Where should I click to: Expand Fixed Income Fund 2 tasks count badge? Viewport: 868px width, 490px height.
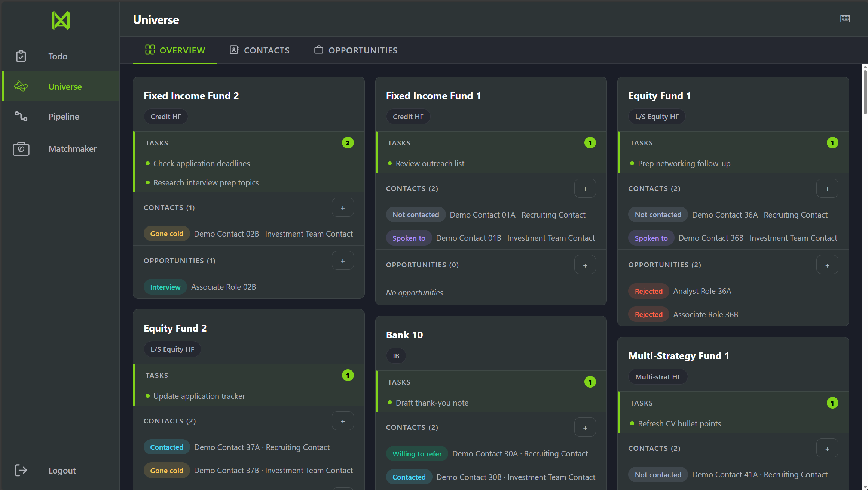coord(348,143)
